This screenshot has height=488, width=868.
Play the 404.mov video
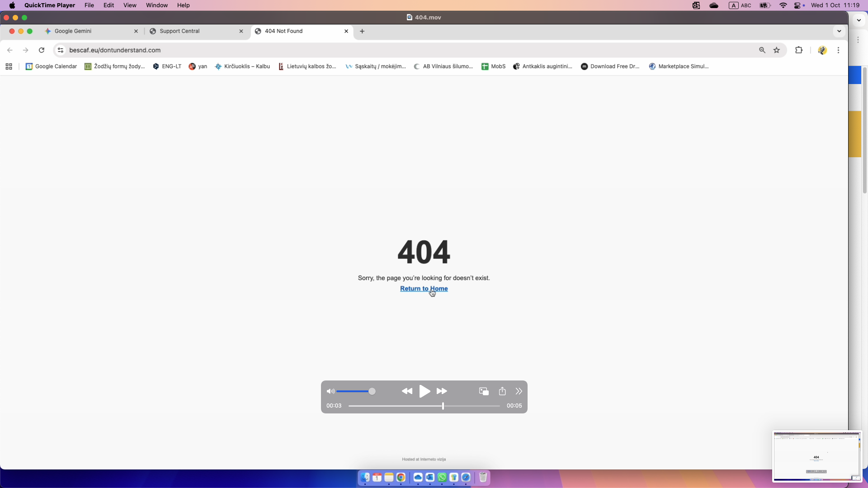click(x=425, y=391)
